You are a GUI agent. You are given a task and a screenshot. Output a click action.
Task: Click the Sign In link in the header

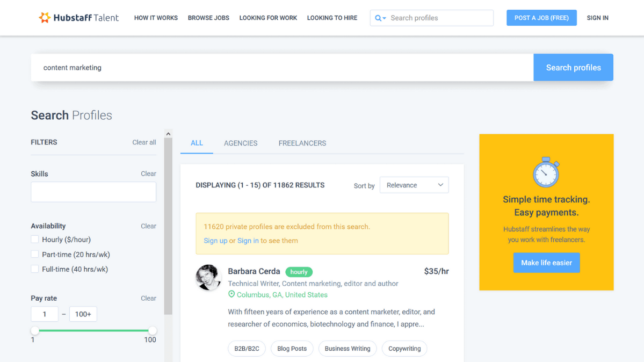point(598,18)
